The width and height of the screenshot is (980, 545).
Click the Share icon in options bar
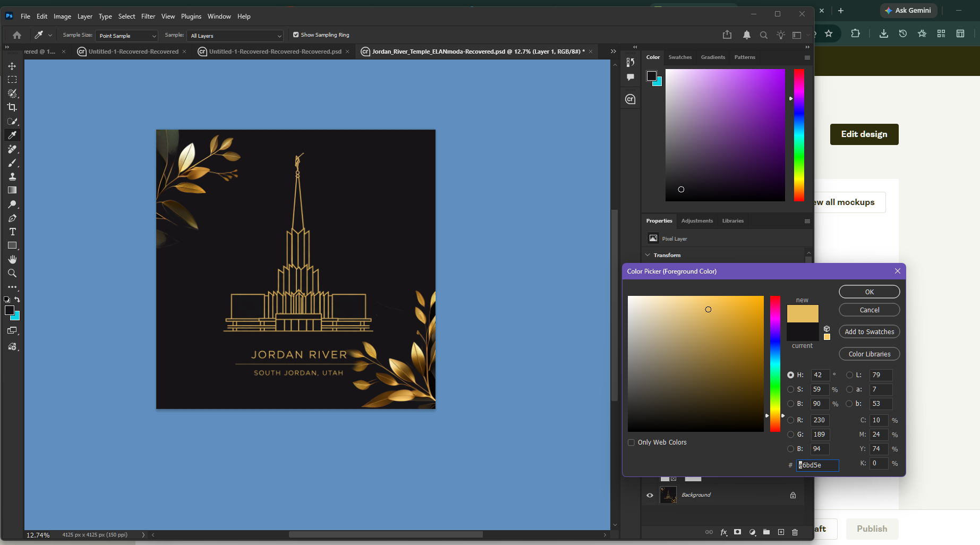(727, 35)
